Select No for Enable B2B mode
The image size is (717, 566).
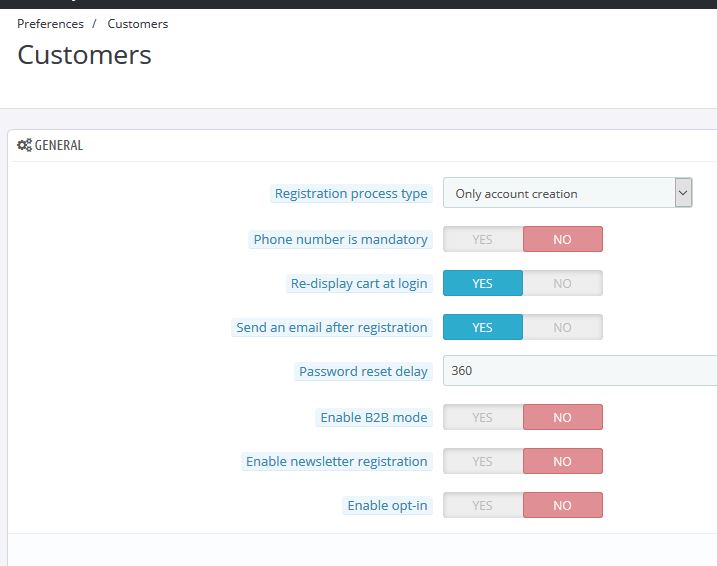(x=562, y=417)
